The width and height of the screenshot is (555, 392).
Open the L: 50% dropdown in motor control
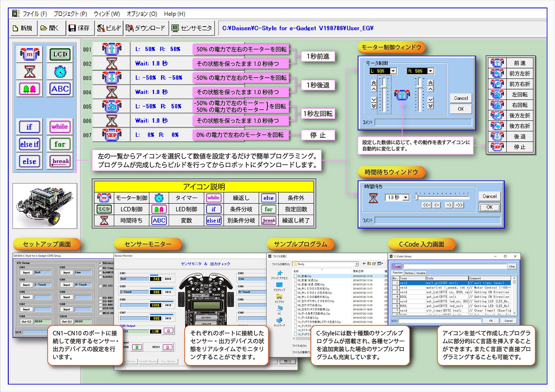tap(393, 71)
